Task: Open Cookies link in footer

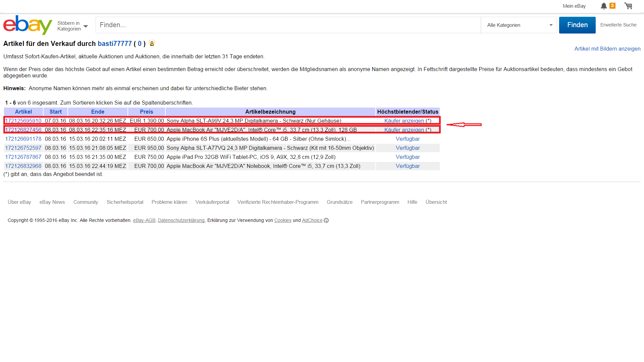Action: pyautogui.click(x=283, y=220)
